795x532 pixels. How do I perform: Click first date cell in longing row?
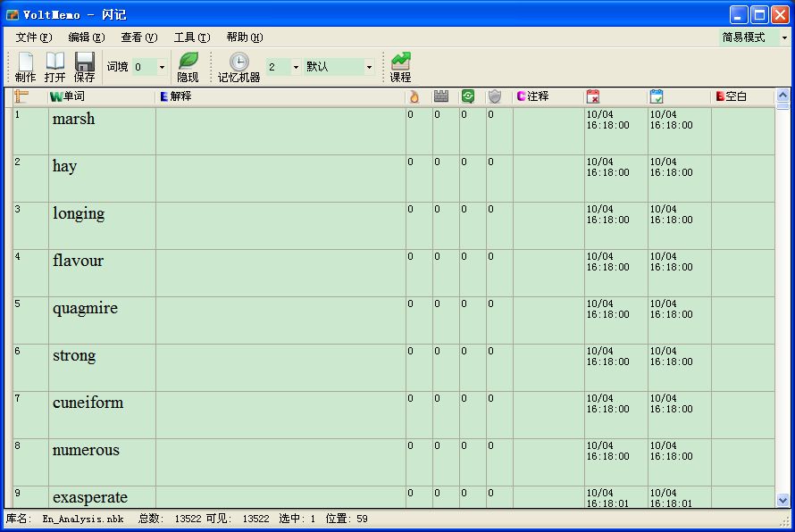[x=616, y=226]
